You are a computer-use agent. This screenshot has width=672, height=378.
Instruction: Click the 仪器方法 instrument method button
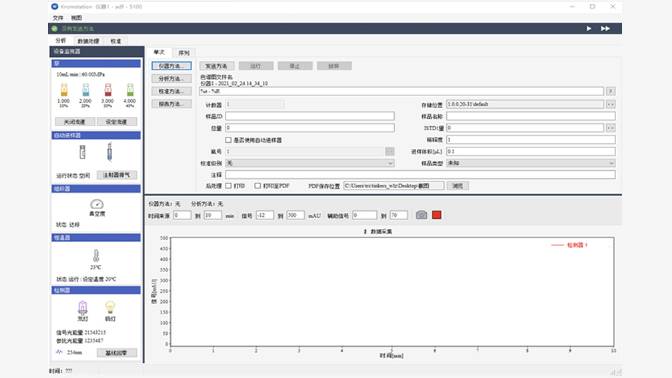coord(171,66)
